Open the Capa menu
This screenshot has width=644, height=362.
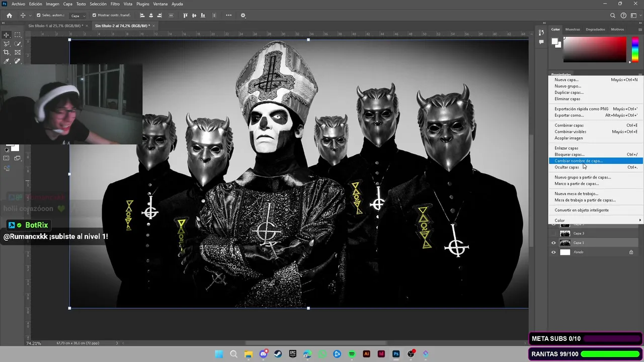pos(67,4)
